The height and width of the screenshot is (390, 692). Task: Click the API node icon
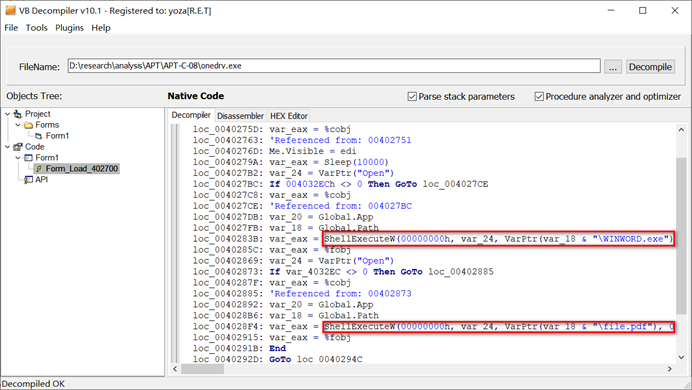click(28, 180)
